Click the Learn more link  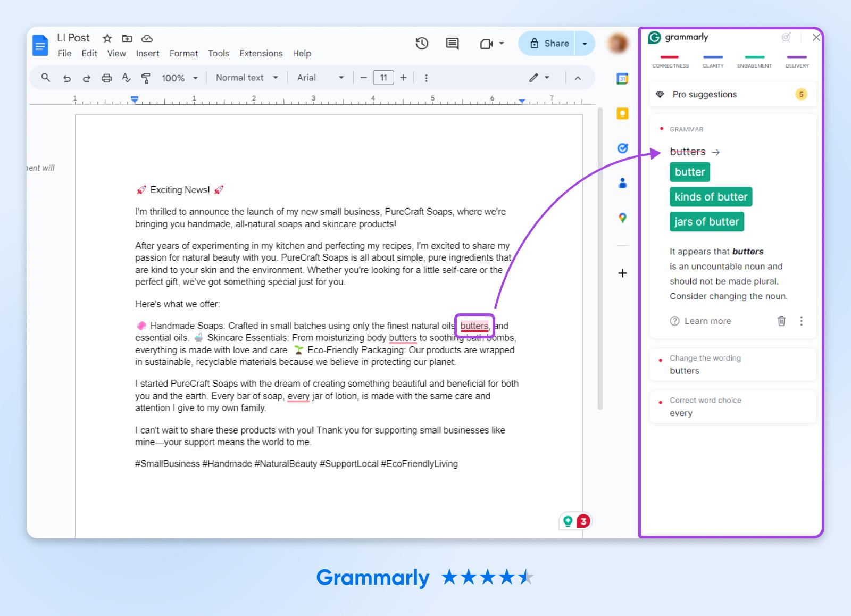tap(707, 321)
